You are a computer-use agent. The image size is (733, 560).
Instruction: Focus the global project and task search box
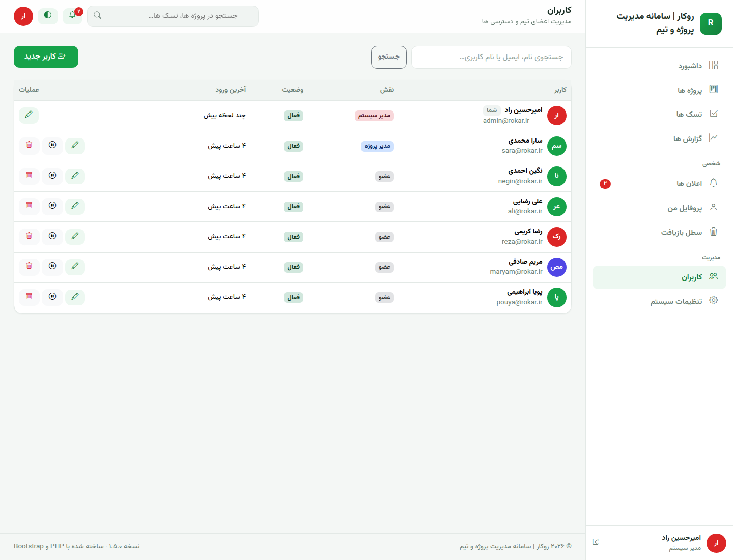tap(173, 16)
